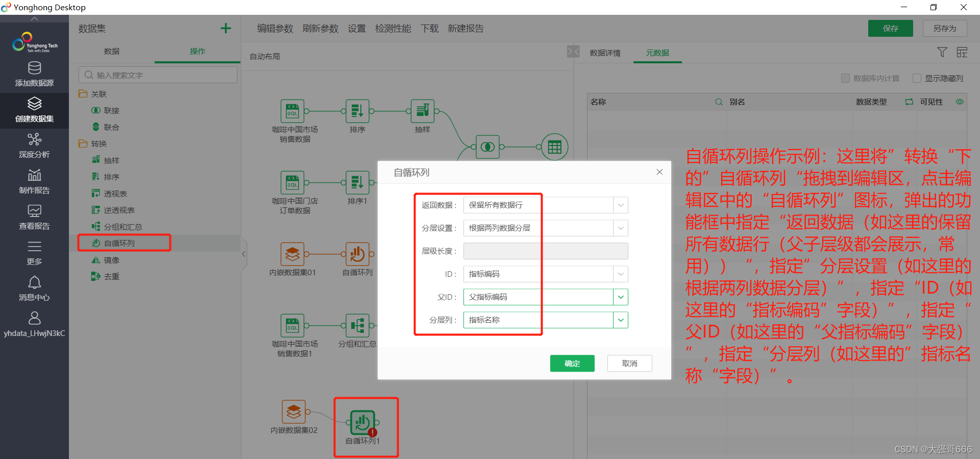Viewport: 980px width, 459px height.
Task: Select the 咖啡中国市场销售数据1 SQL node
Action: pyautogui.click(x=292, y=325)
